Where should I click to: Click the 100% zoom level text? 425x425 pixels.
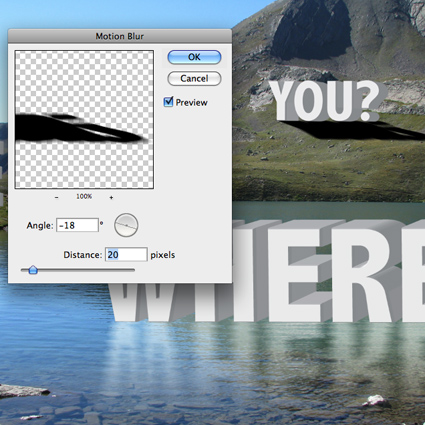[84, 196]
